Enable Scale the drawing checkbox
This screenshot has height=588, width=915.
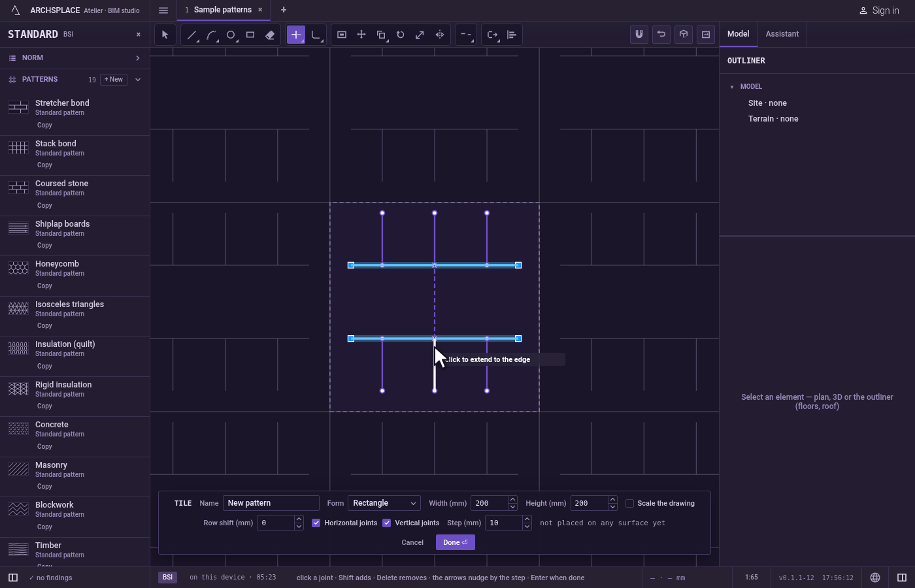click(x=630, y=503)
